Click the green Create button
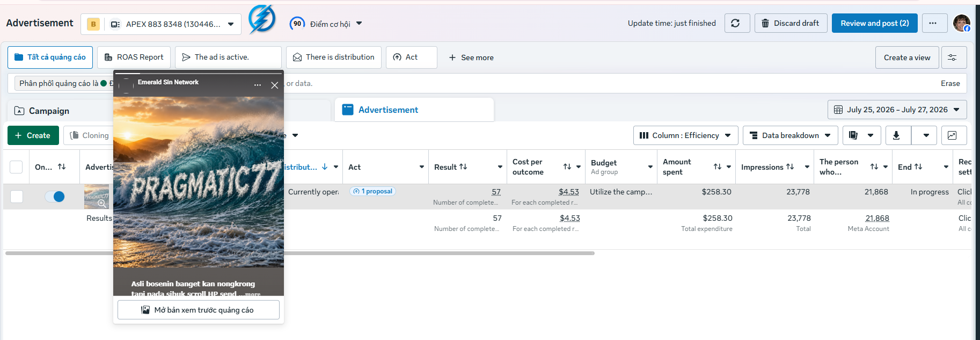 coord(33,135)
